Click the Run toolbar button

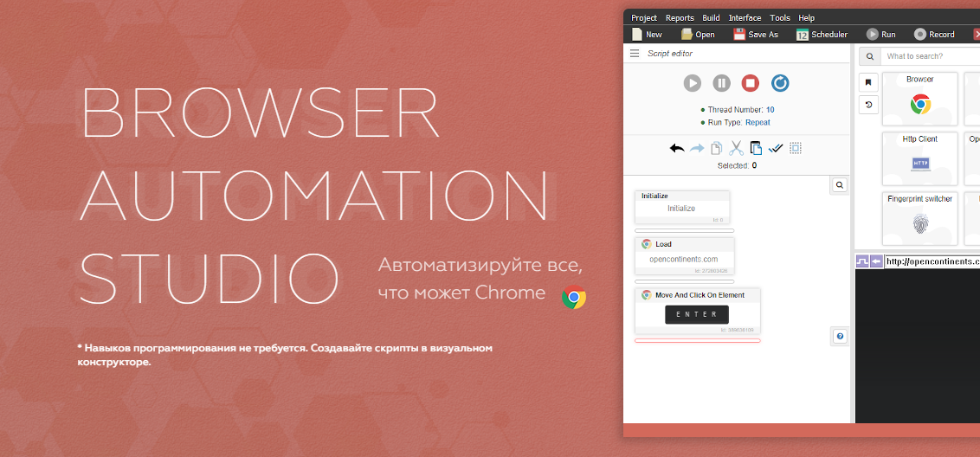(x=880, y=35)
